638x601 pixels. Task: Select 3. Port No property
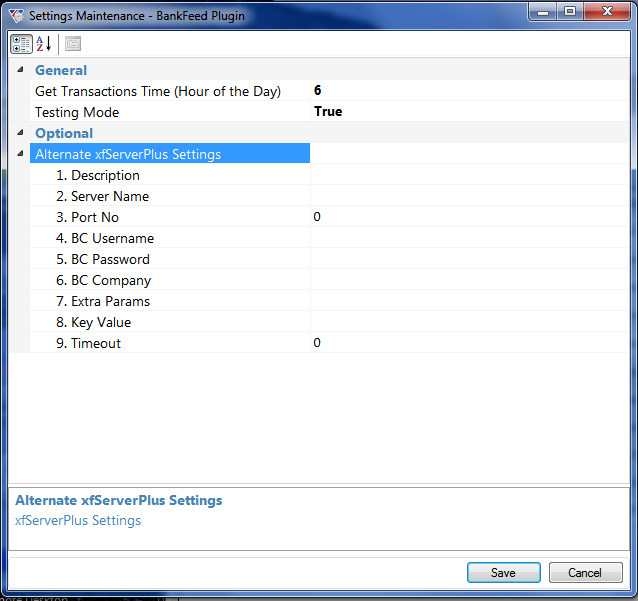[170, 217]
